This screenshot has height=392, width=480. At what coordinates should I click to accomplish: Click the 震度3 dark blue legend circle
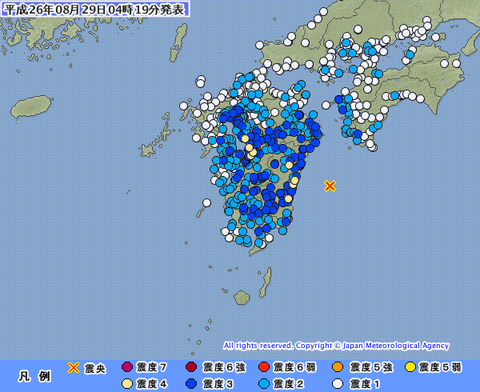coord(191,384)
